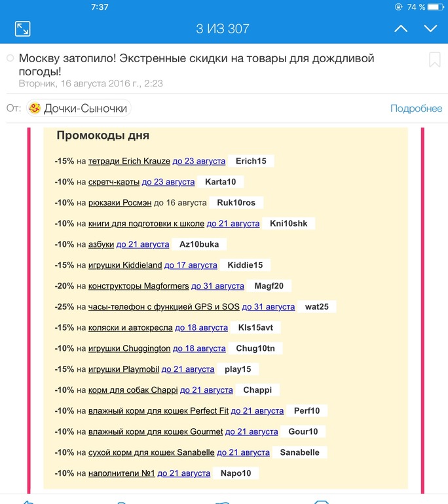Go to next email with down arrow
The width and height of the screenshot is (448, 504).
tap(430, 29)
